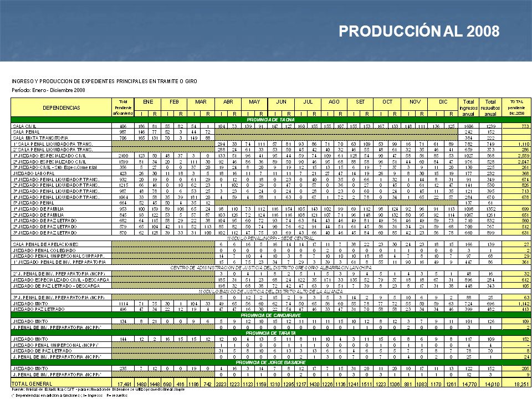532x399 pixels.
Task: Click the "PROVINCIA DE CANDARAVE" section band
Action: 271,315
